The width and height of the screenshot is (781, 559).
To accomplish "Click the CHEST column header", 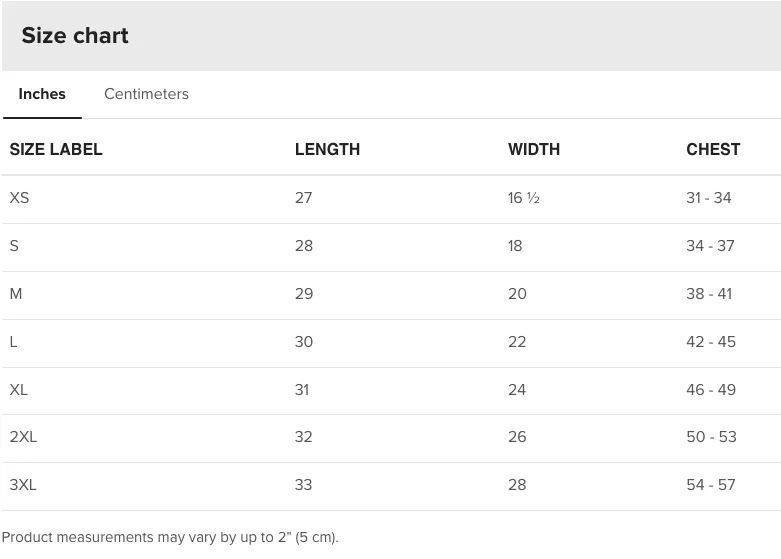I will tap(713, 149).
